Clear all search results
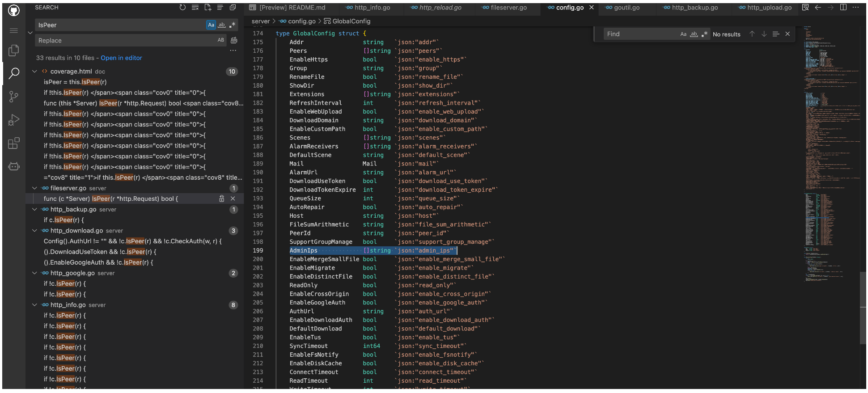This screenshot has width=868, height=393. point(195,8)
